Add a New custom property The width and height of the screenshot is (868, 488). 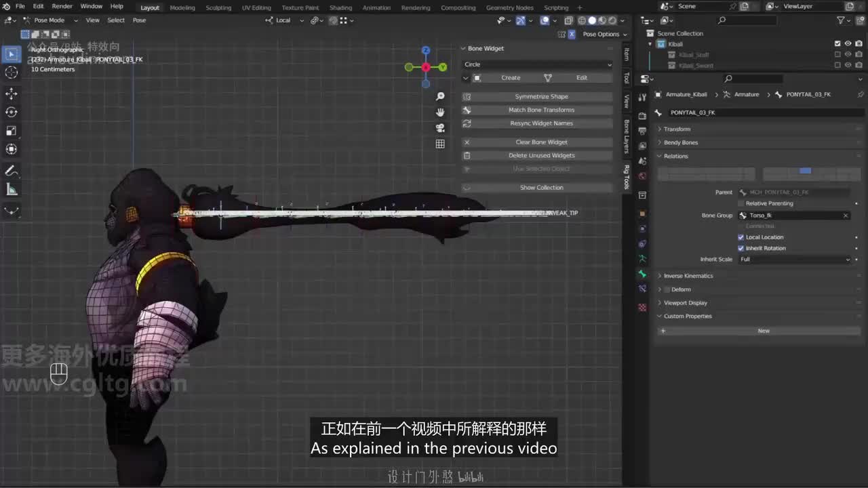(760, 331)
